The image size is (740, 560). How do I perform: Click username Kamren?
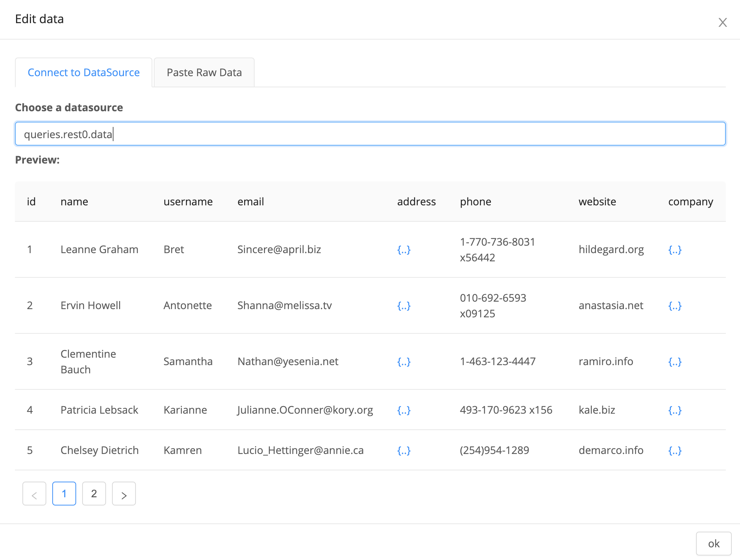click(183, 450)
